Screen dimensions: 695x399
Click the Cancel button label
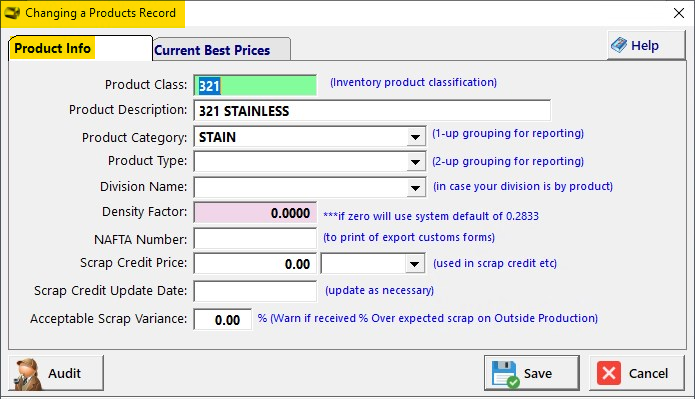click(648, 374)
